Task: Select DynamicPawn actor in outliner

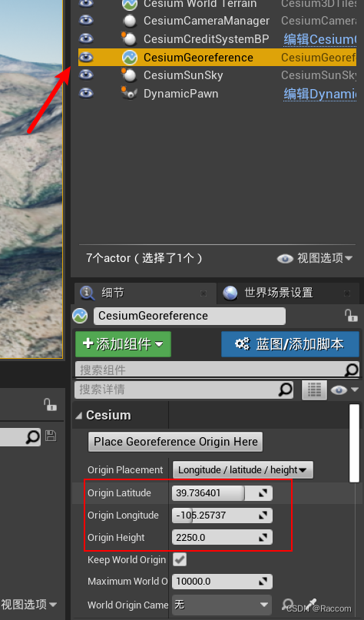Action: (x=217, y=94)
